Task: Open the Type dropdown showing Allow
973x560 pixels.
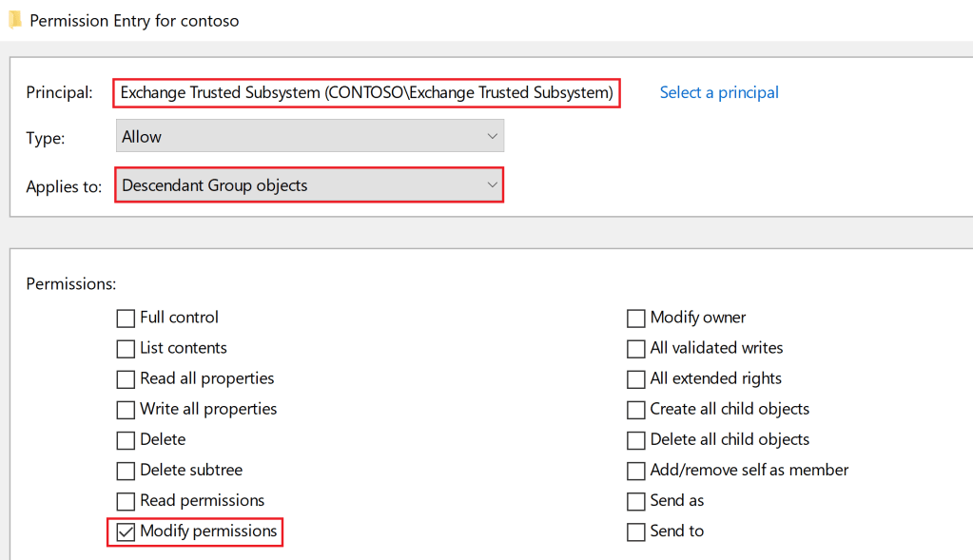Action: (x=309, y=137)
